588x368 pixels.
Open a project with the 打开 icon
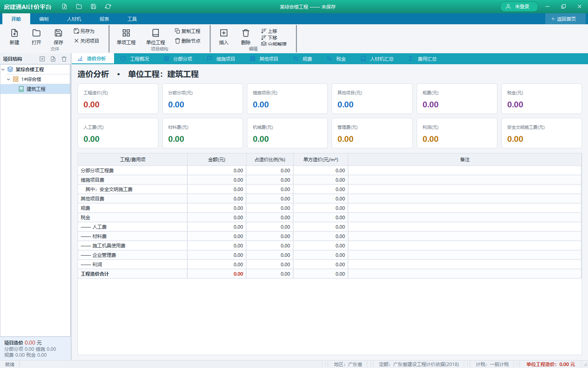(x=36, y=33)
